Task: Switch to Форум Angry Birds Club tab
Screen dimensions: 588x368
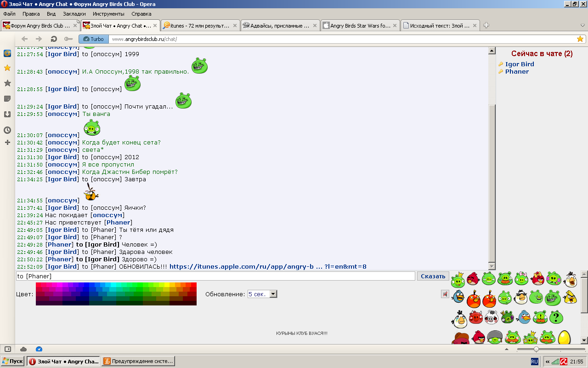Action: [x=40, y=26]
